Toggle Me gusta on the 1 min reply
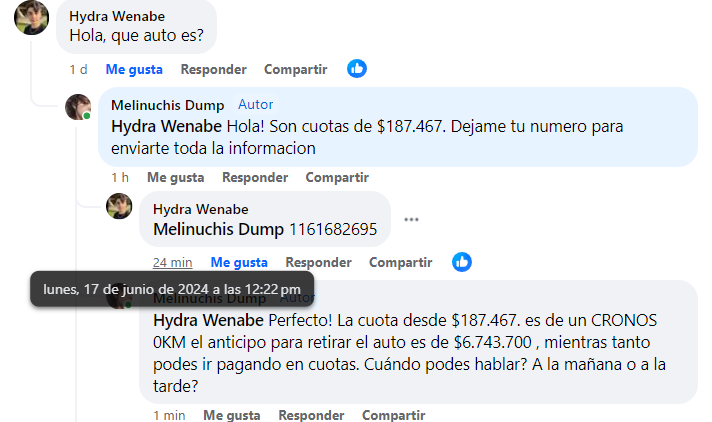 (x=232, y=415)
